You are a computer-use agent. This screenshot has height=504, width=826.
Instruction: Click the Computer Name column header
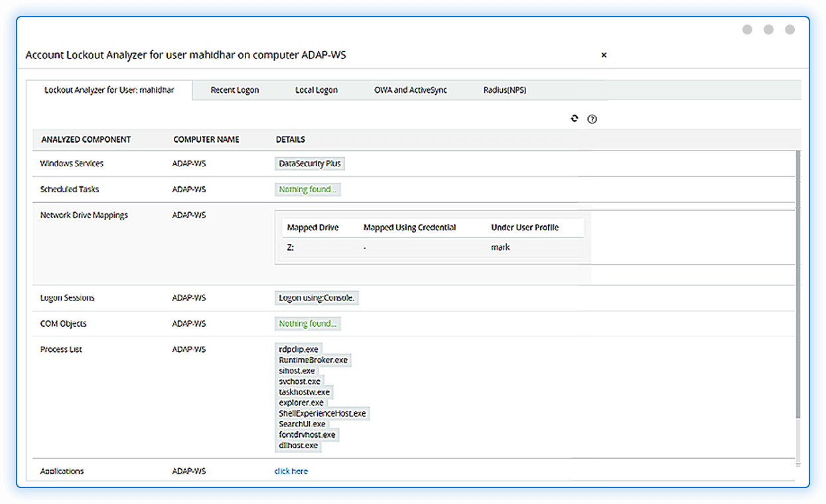[206, 140]
